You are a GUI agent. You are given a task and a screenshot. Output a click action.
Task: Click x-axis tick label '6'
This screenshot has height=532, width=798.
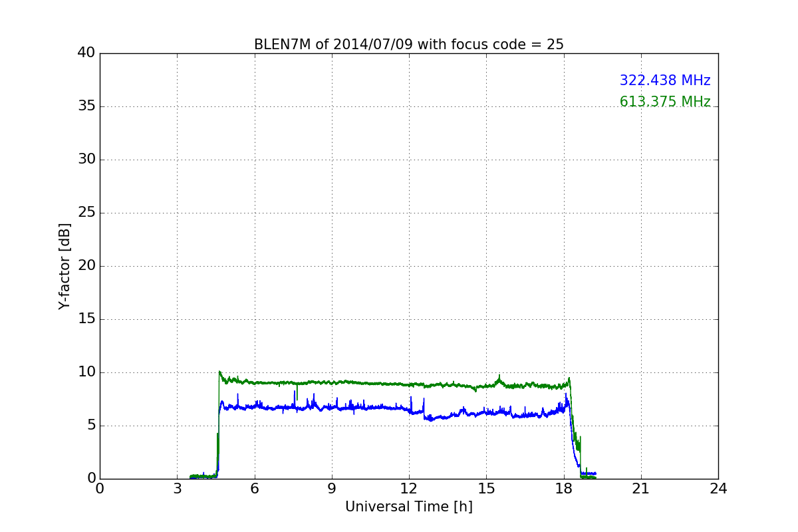pos(254,489)
